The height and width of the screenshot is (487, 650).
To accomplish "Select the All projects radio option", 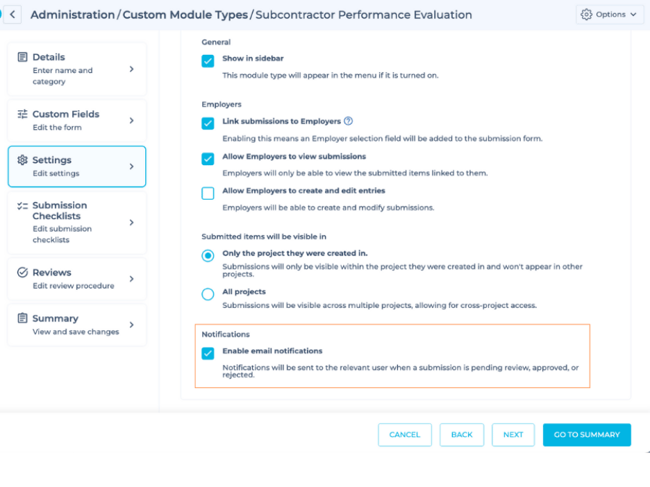I will point(208,294).
